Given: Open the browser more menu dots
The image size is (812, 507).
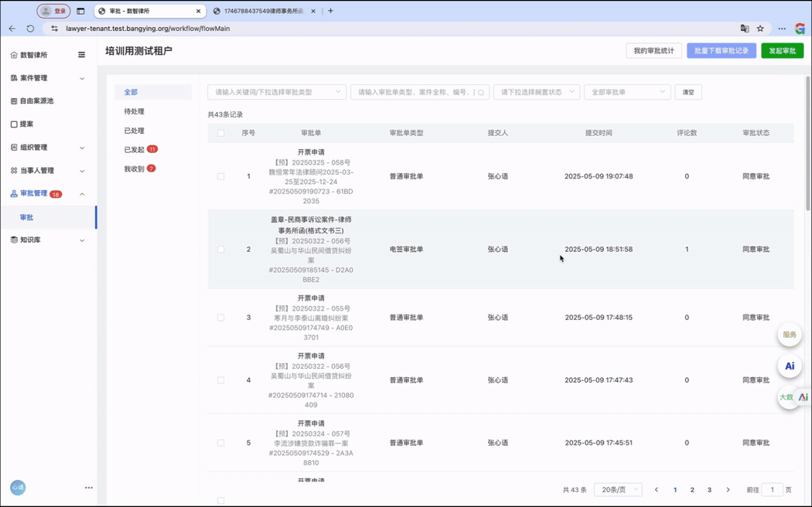Looking at the screenshot, I should pyautogui.click(x=782, y=29).
